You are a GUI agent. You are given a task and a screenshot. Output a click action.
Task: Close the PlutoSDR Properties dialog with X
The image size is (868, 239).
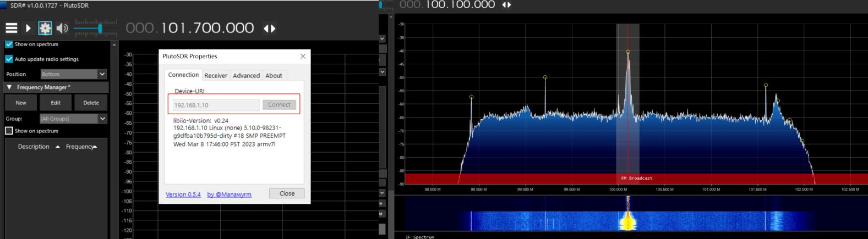coord(303,56)
